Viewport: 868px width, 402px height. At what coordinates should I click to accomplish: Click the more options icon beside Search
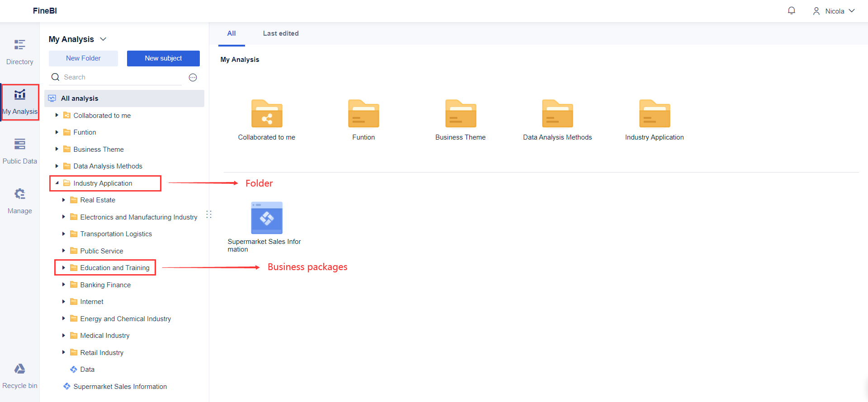pos(193,77)
